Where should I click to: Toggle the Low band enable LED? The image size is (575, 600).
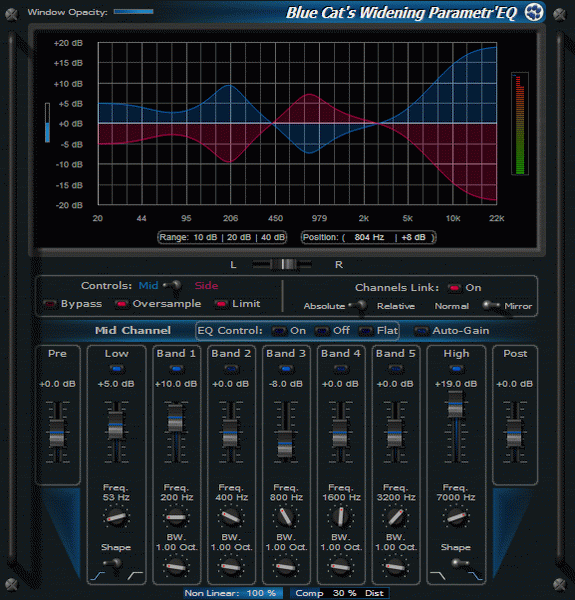(116, 369)
